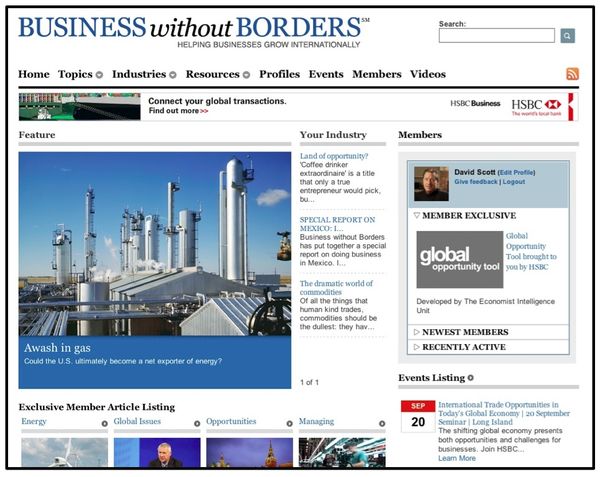
Task: Open the Members menu item
Action: (377, 74)
